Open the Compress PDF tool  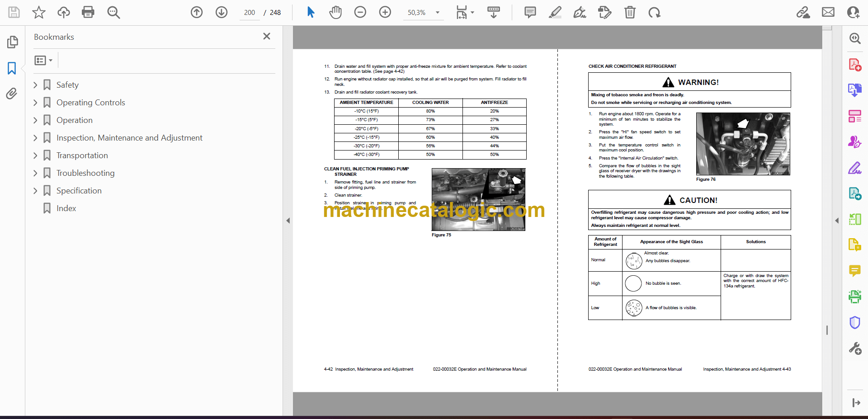[x=855, y=219]
